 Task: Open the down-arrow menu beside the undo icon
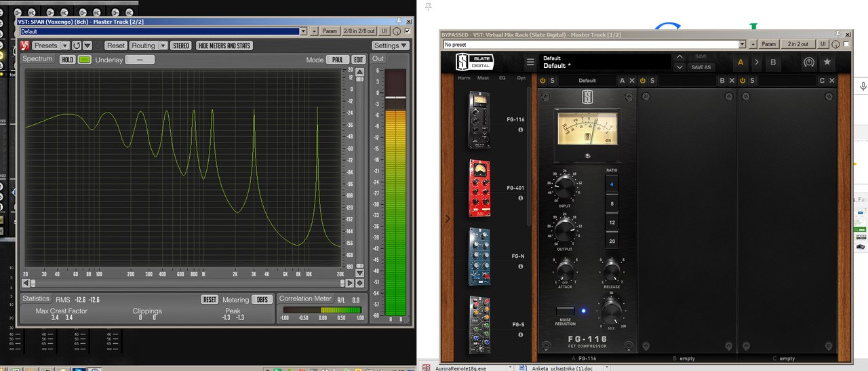[87, 45]
